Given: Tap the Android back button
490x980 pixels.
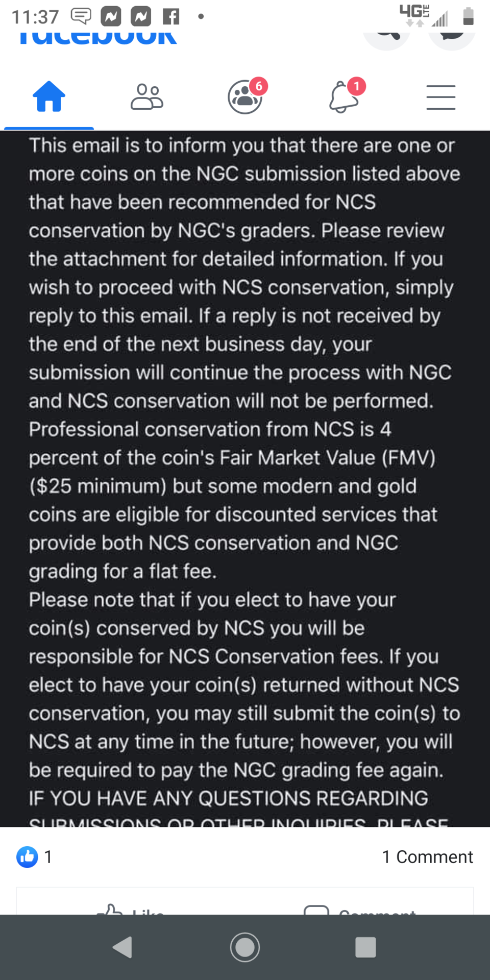Looking at the screenshot, I should (122, 947).
